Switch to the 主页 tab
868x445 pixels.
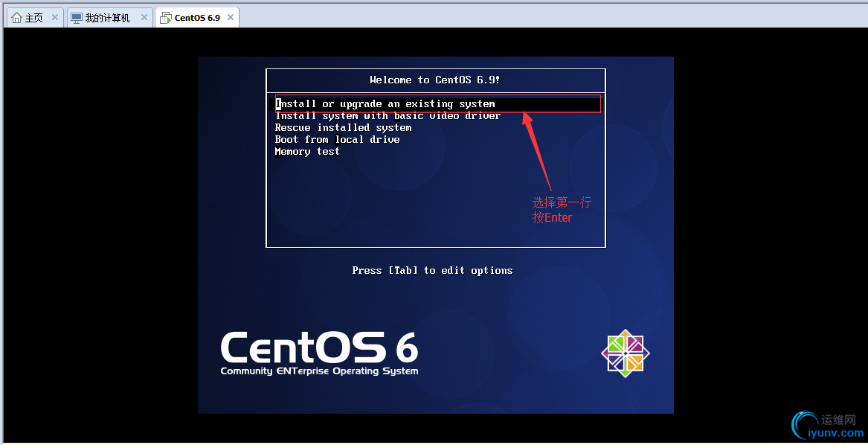point(33,18)
